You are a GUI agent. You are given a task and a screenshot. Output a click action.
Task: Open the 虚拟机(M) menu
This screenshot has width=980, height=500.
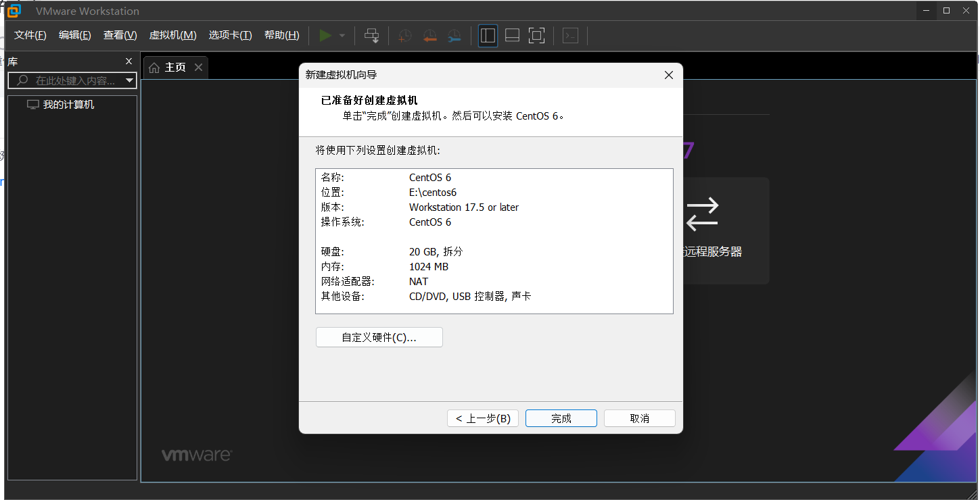pyautogui.click(x=172, y=35)
